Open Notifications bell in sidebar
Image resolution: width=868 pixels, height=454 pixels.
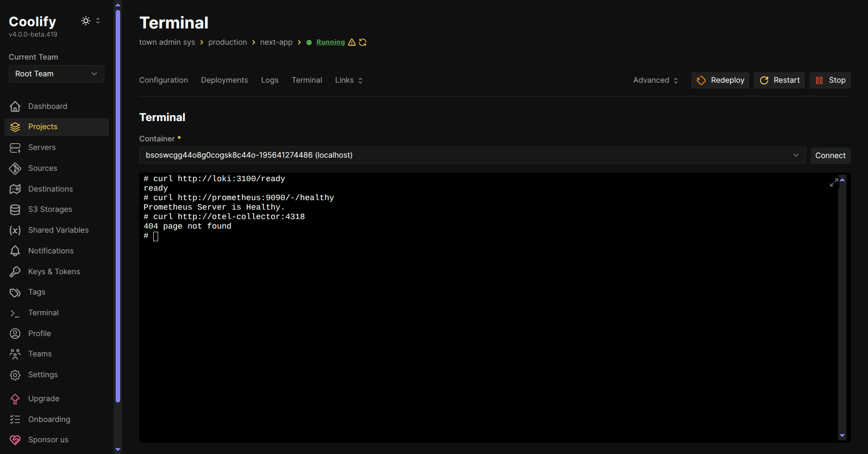tap(15, 251)
